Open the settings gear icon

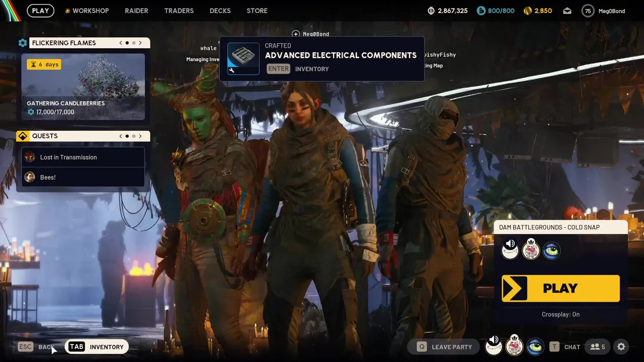point(621,346)
